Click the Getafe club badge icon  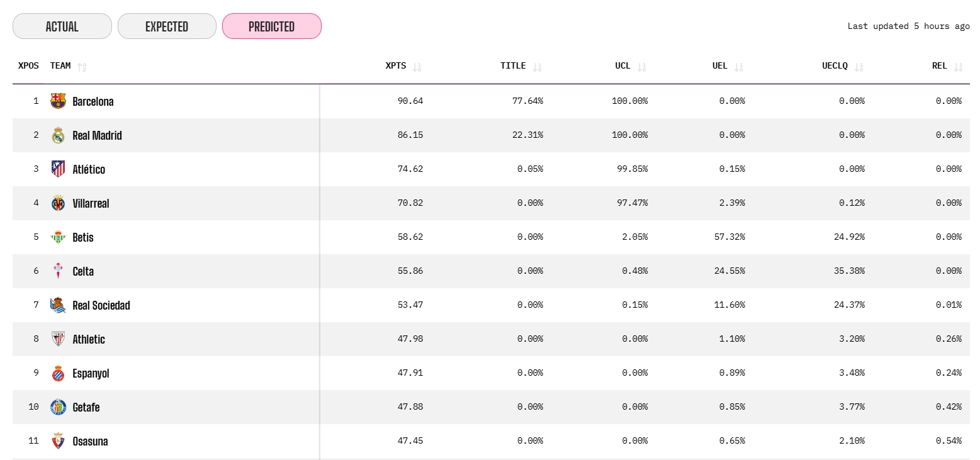(58, 407)
